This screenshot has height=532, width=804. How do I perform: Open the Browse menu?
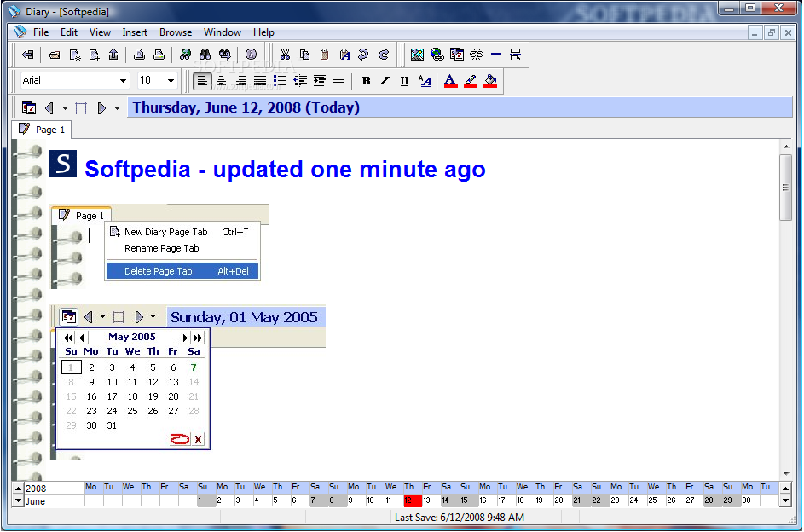(176, 32)
